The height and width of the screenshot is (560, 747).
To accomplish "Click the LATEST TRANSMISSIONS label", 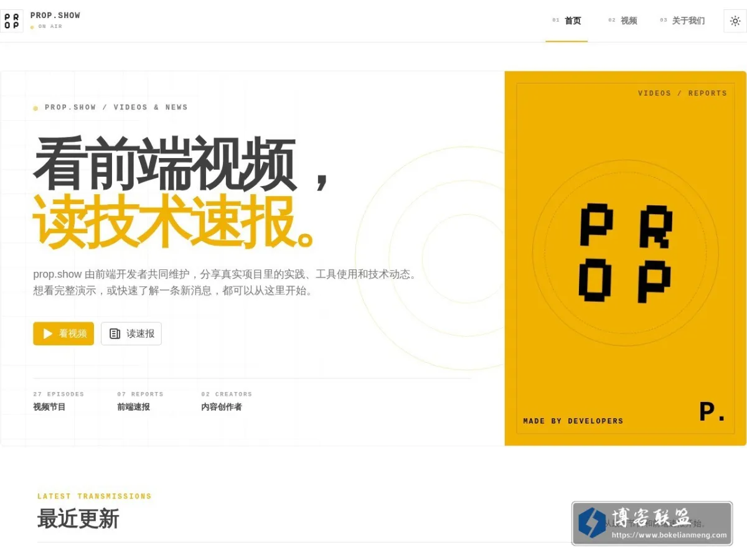I will tap(95, 497).
